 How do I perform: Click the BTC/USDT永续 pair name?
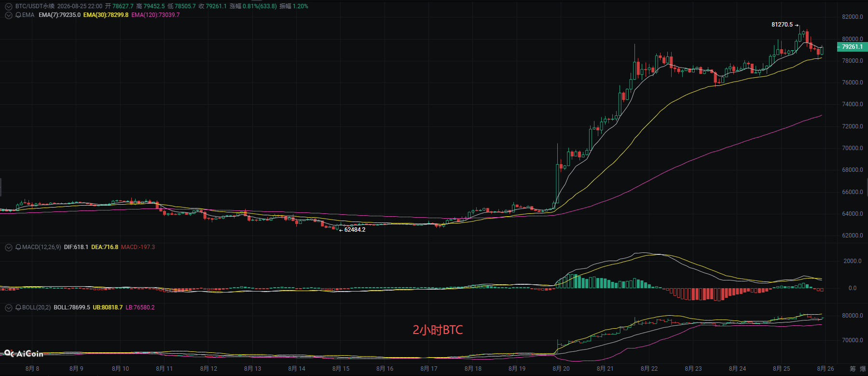pos(35,6)
